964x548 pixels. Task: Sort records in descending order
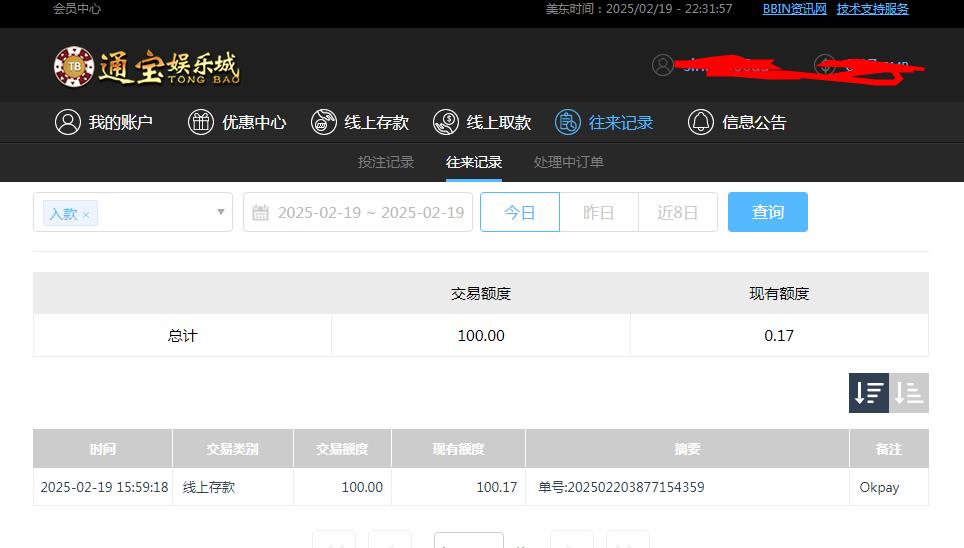click(x=869, y=392)
